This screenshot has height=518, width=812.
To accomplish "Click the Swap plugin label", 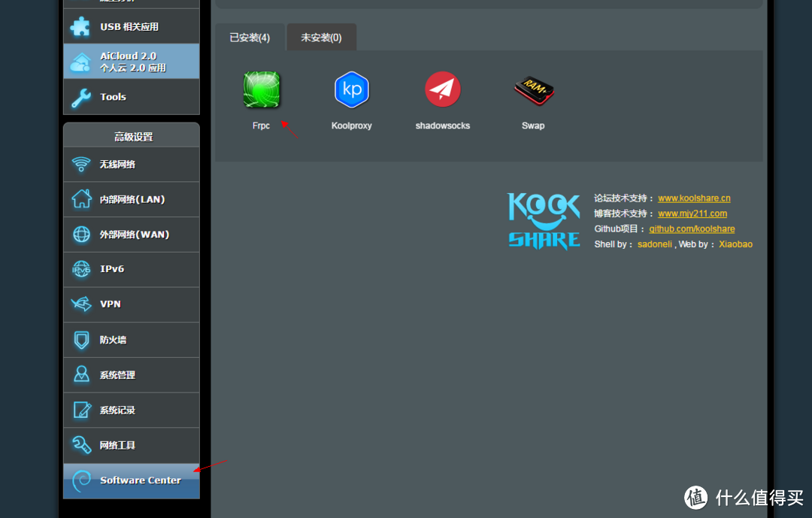I will tap(533, 126).
